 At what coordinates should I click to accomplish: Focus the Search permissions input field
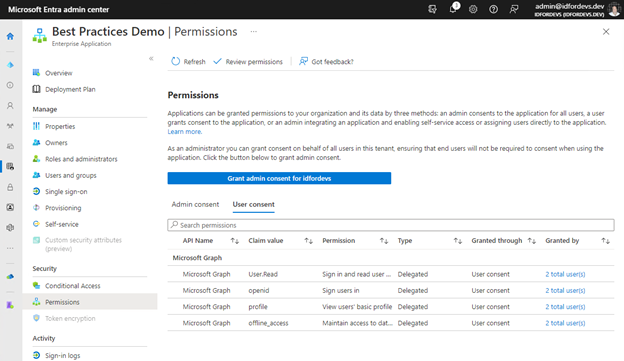click(x=391, y=225)
